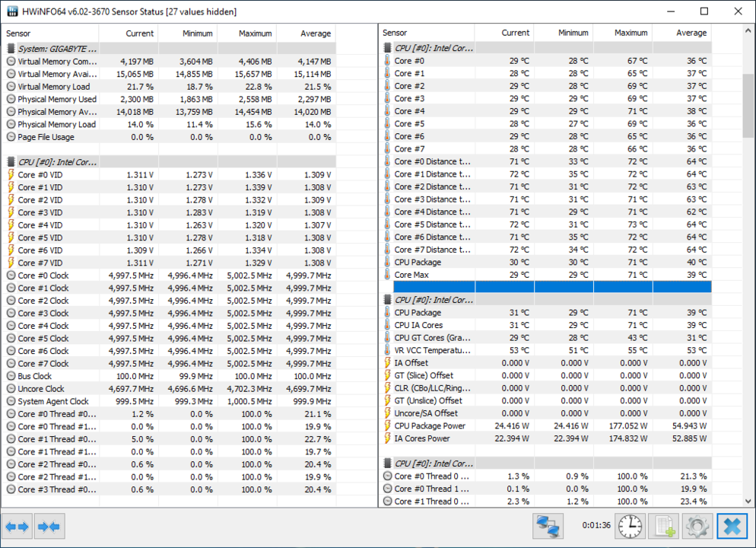Start logging with the sheet plus icon
Viewport: 756px width, 548px height.
point(664,526)
